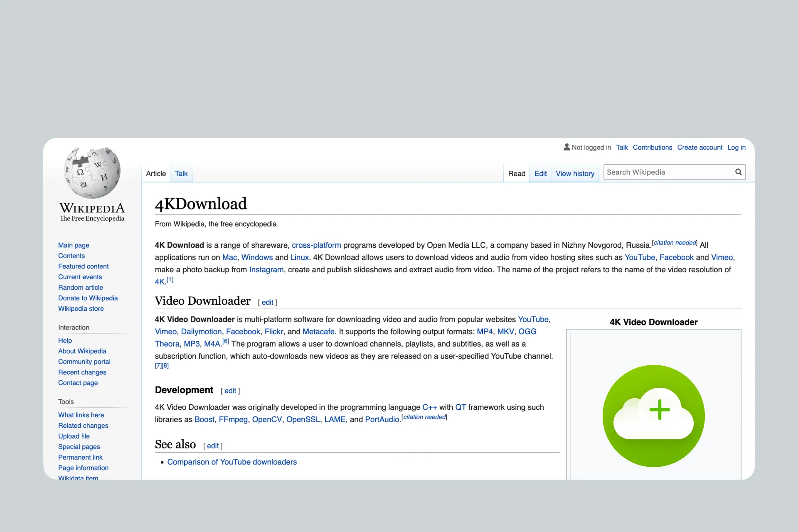Viewport: 798px width, 532px height.
Task: Open Wikipedia store link
Action: 81,309
